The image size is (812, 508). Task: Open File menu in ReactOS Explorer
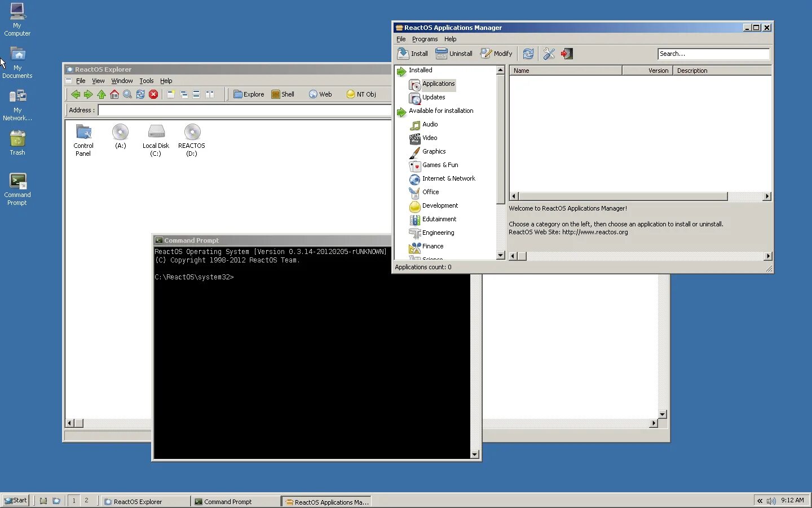pos(81,81)
